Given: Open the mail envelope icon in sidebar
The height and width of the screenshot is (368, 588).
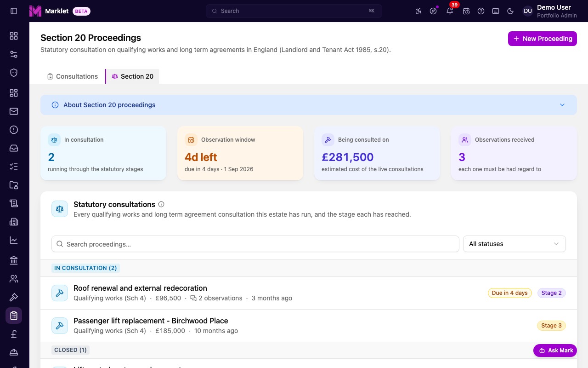Looking at the screenshot, I should [14, 111].
